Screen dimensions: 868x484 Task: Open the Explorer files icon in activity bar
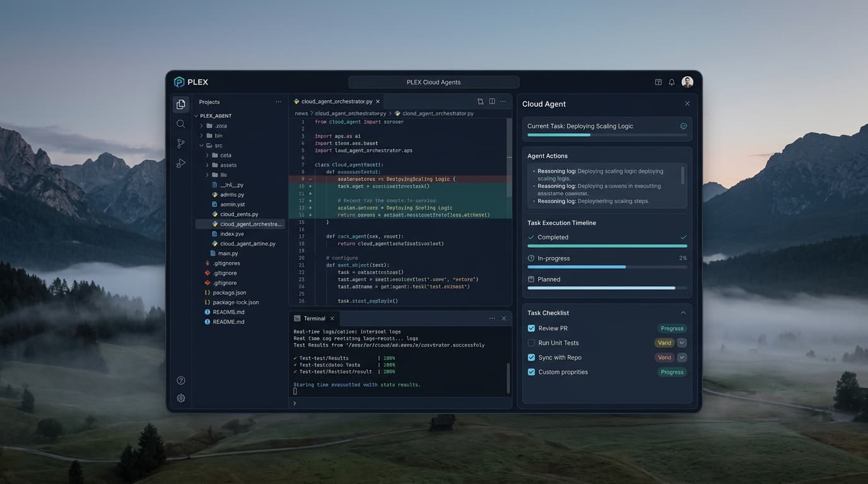click(181, 104)
